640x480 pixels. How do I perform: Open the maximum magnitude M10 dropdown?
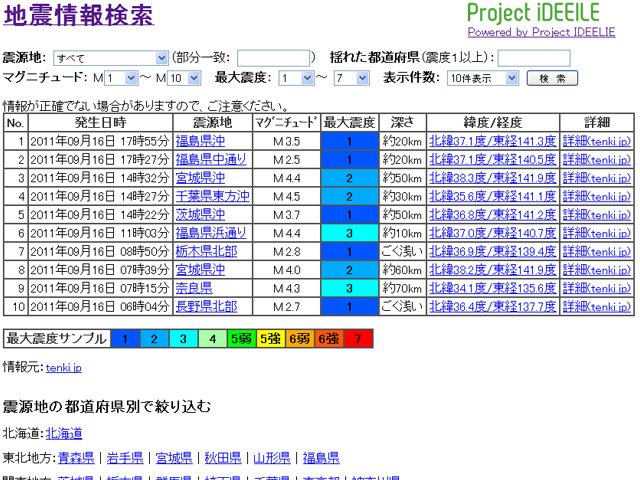pos(184,78)
